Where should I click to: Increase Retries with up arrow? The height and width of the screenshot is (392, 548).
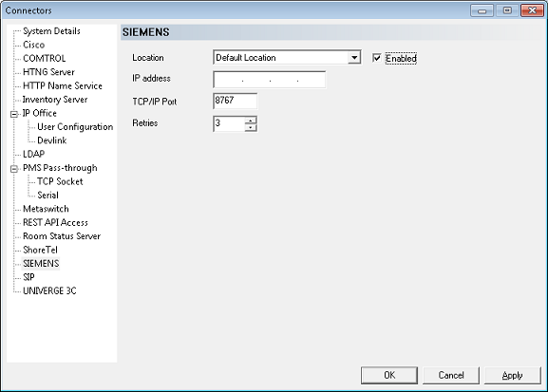pos(251,121)
